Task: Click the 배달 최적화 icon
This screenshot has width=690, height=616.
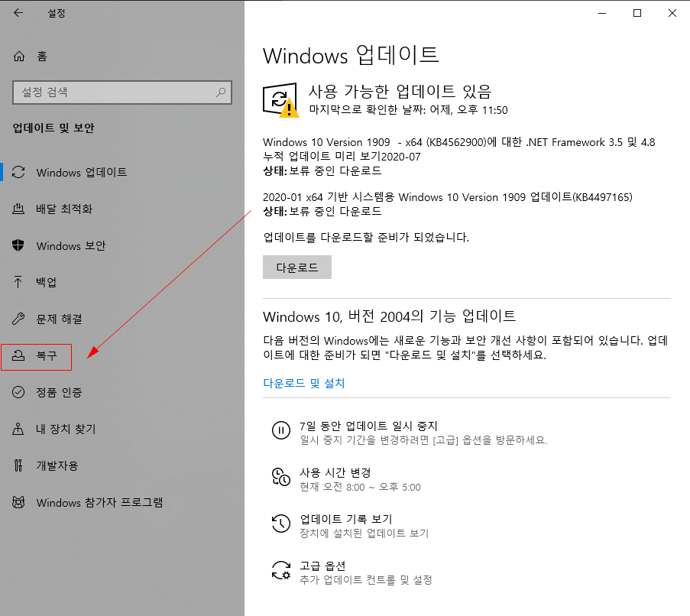Action: click(18, 209)
